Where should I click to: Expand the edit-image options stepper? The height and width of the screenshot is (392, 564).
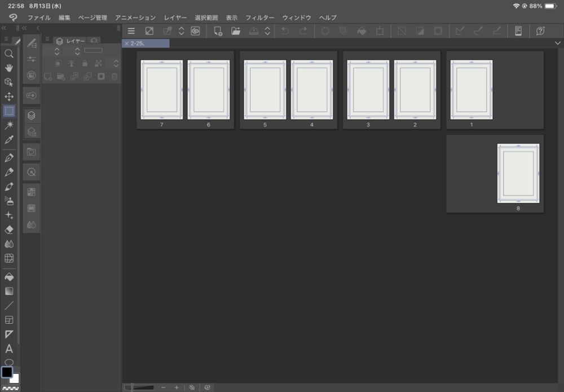181,31
